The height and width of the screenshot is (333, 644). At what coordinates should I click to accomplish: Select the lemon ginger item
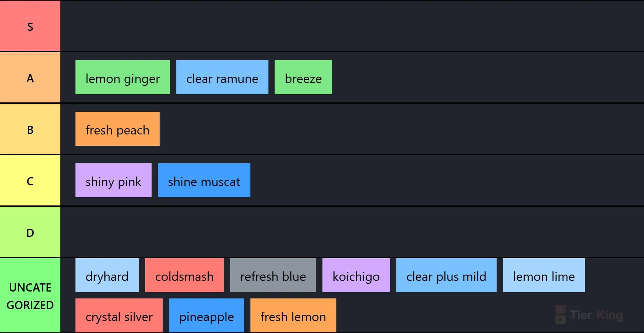(123, 77)
